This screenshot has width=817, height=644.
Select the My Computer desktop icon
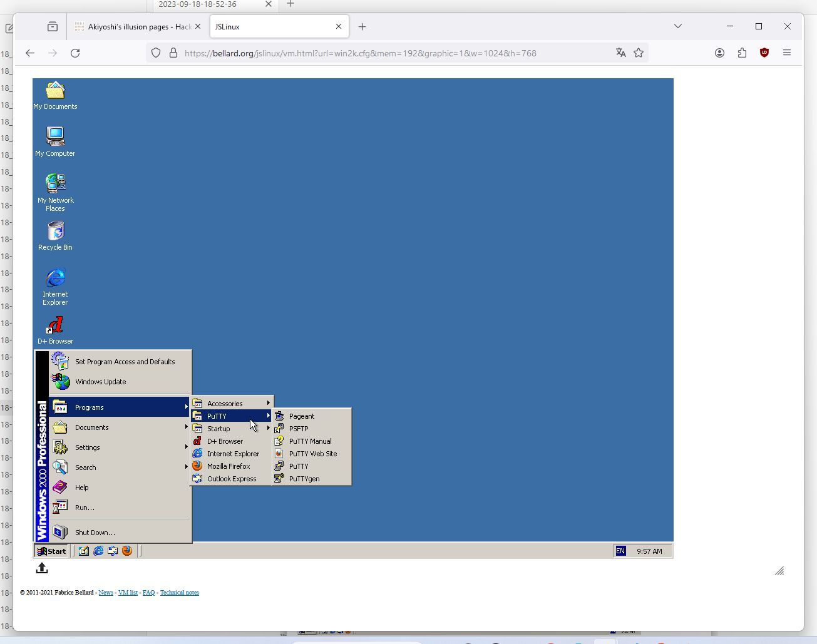55,142
